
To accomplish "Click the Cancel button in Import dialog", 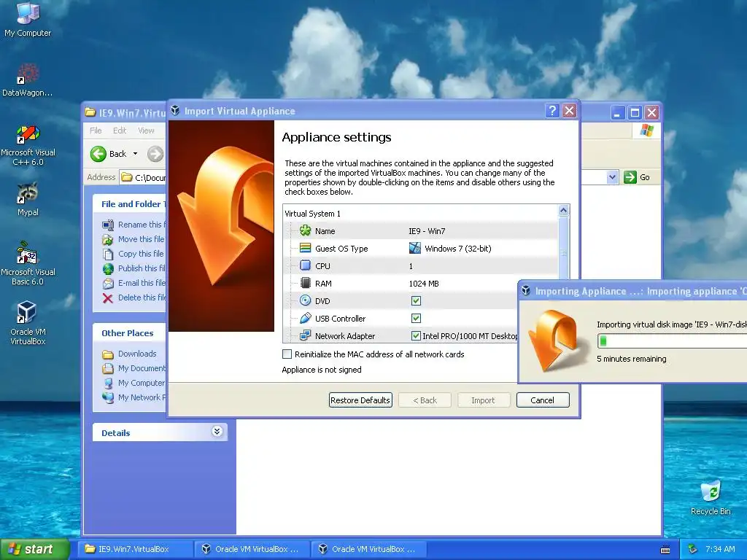I will coord(543,400).
